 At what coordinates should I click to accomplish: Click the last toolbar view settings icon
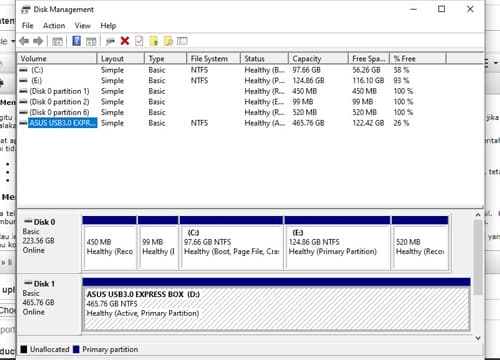pos(182,41)
